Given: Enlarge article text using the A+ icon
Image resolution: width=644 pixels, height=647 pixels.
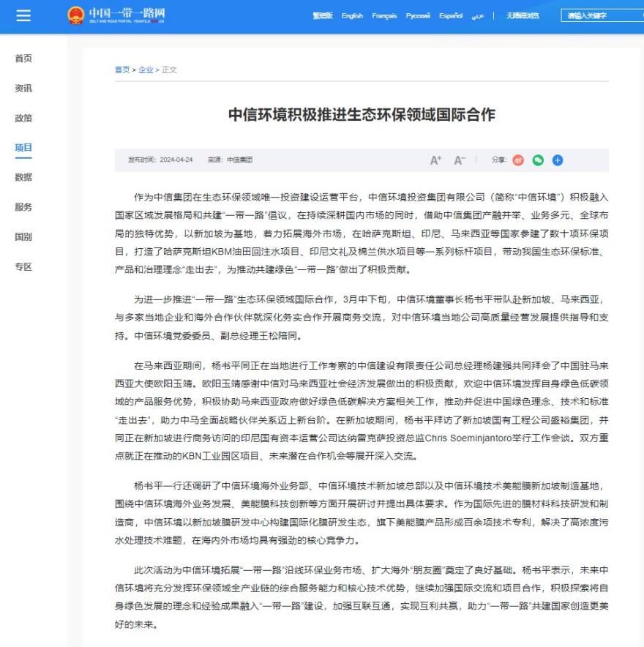Looking at the screenshot, I should point(435,158).
